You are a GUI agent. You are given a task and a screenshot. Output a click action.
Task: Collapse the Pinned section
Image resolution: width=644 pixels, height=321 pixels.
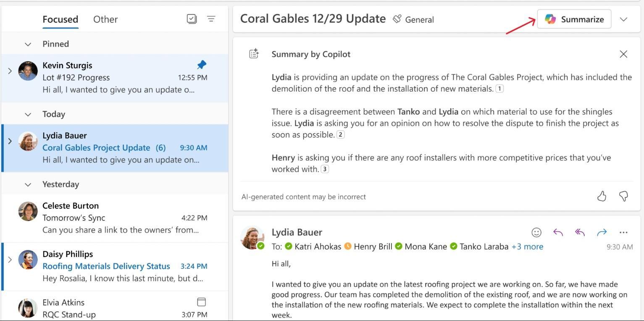(28, 44)
